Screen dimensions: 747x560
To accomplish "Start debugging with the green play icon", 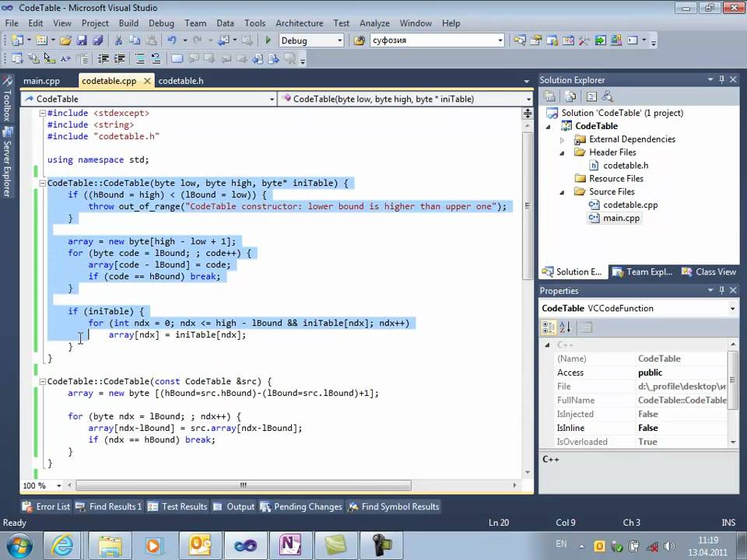I will (268, 40).
